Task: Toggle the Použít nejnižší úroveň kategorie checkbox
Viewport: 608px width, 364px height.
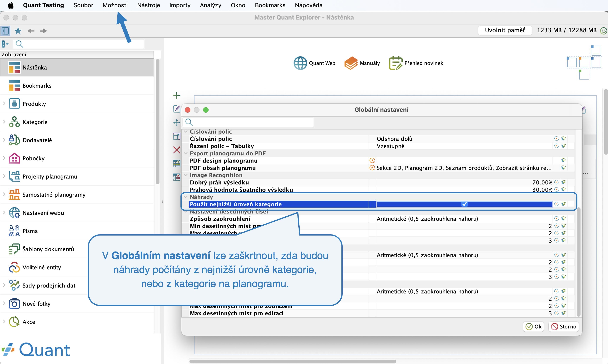Action: pyautogui.click(x=464, y=204)
